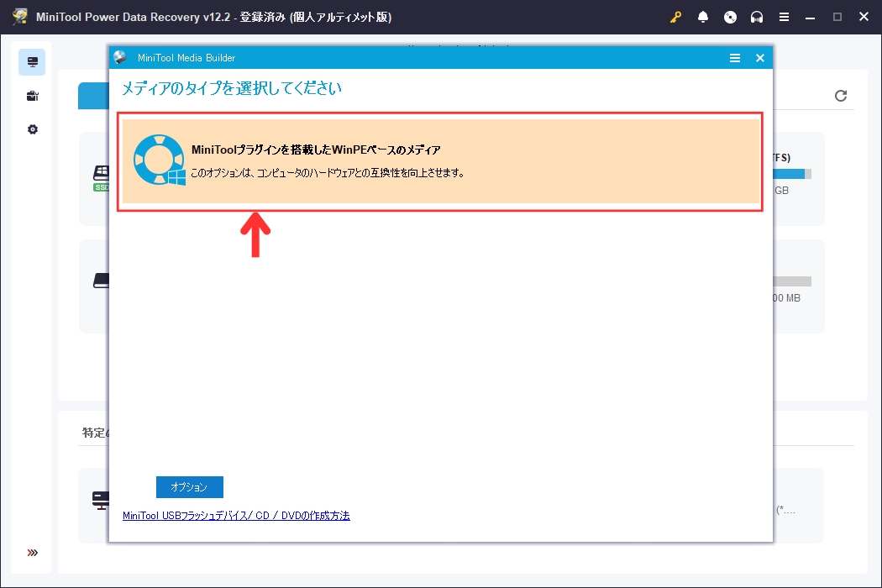Select the computer drive sidebar icon
This screenshot has height=588, width=882.
[32, 62]
